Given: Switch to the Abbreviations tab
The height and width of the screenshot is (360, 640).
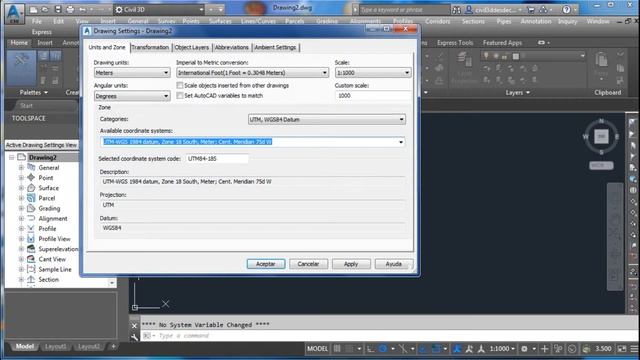Looking at the screenshot, I should pos(231,47).
